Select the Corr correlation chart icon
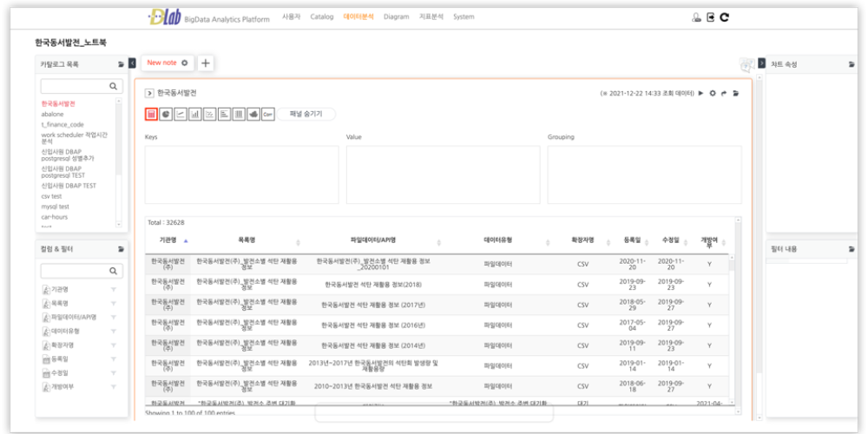 tap(268, 114)
